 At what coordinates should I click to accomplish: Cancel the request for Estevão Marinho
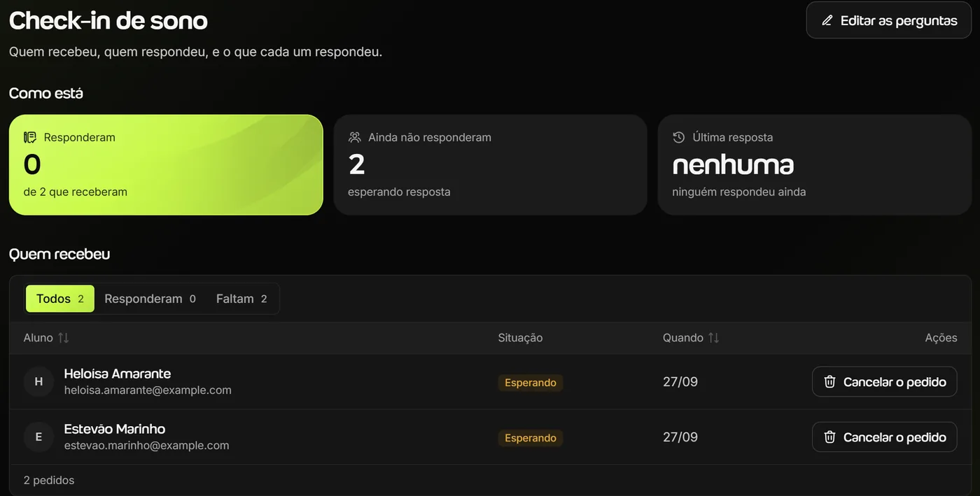coord(885,437)
